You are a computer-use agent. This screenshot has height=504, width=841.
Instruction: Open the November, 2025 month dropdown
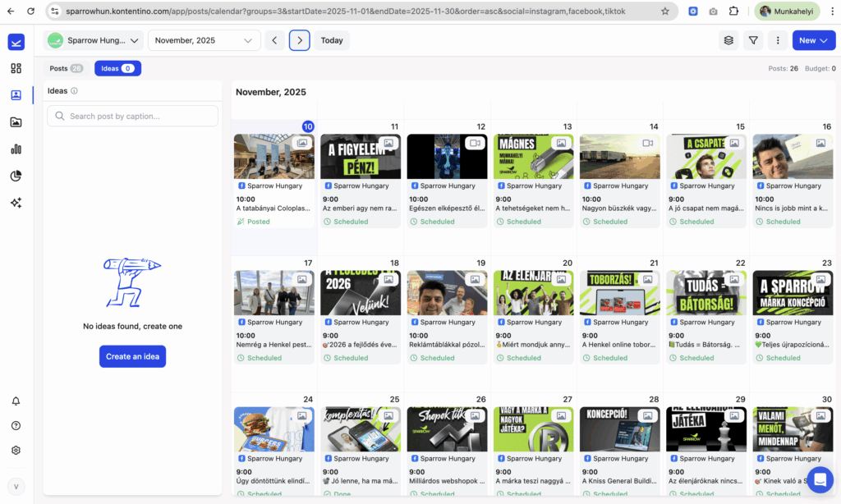pos(204,40)
